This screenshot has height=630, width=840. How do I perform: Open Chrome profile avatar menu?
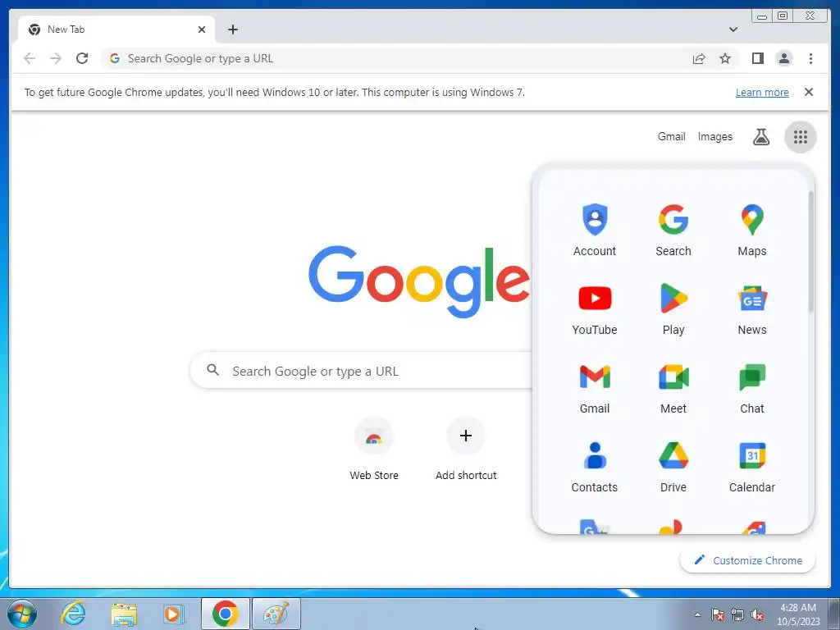784,58
